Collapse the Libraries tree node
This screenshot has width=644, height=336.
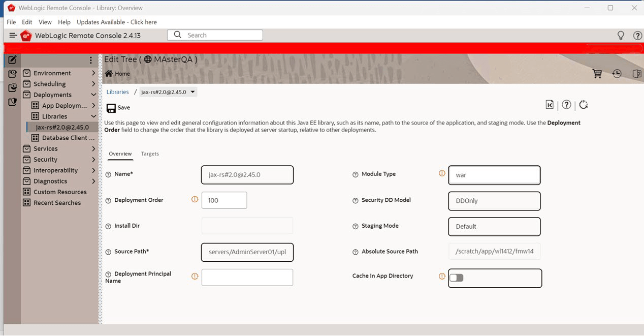[x=93, y=116]
